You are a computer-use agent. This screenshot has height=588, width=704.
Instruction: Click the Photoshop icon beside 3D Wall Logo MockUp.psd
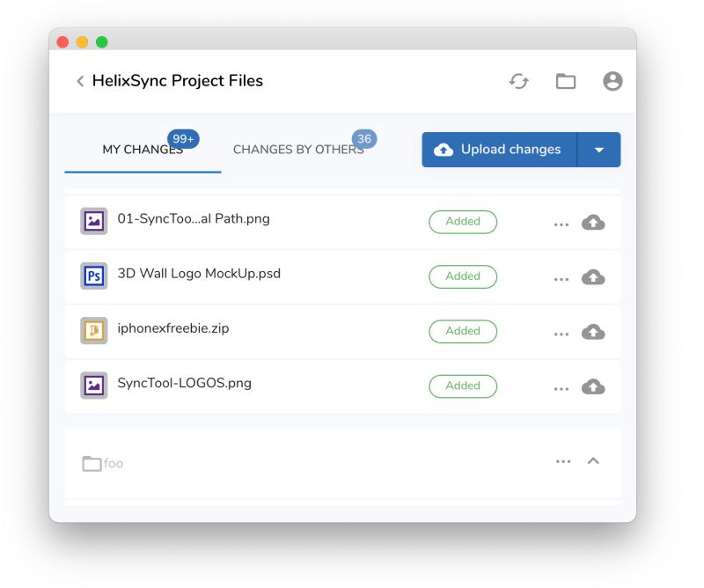93,276
